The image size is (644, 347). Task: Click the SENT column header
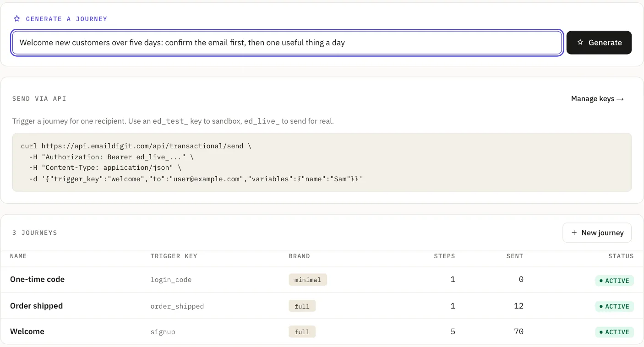pos(515,256)
